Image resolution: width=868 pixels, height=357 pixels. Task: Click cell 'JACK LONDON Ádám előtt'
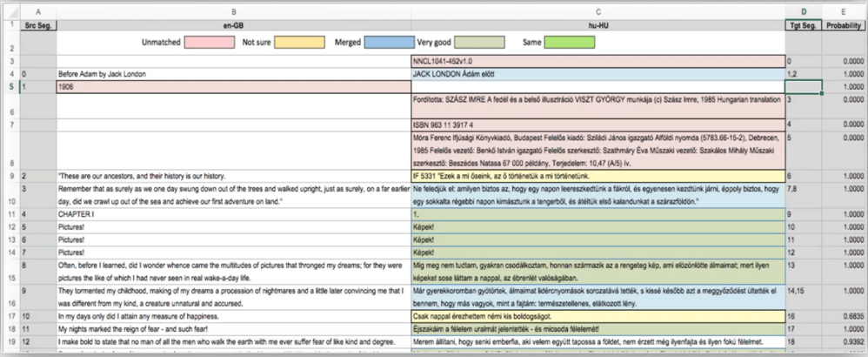tap(598, 74)
